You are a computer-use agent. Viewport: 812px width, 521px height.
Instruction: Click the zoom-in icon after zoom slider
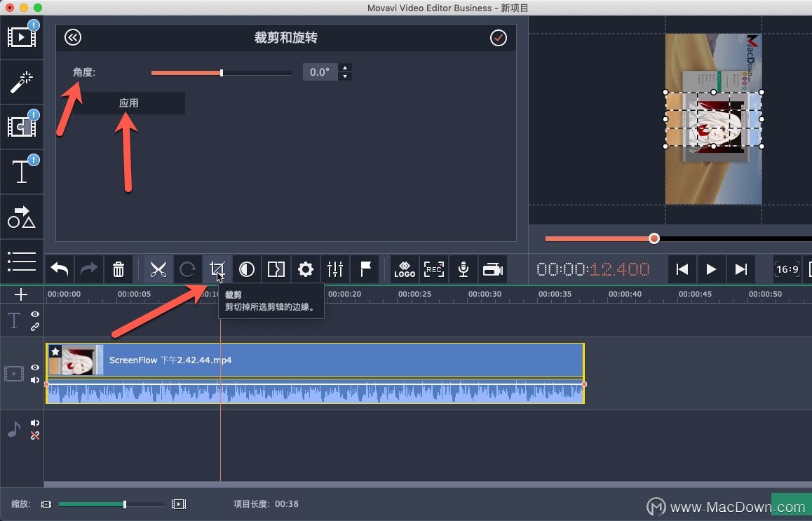(x=179, y=504)
